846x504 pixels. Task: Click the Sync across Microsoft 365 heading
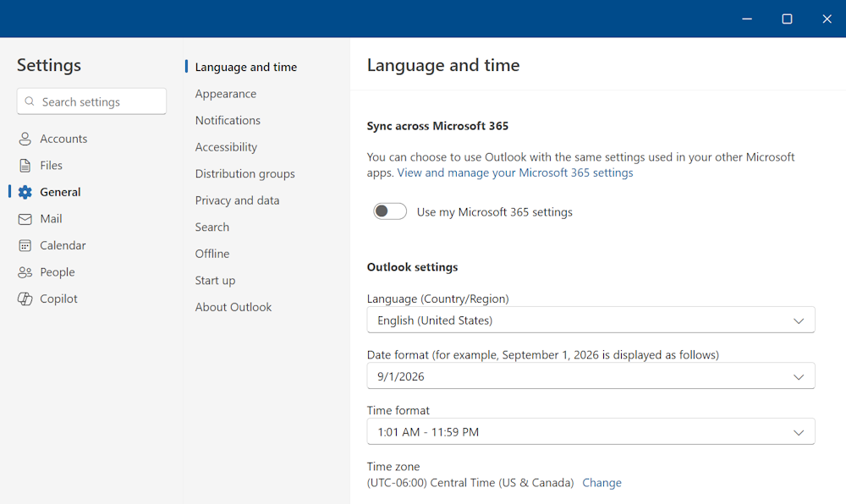pos(437,126)
